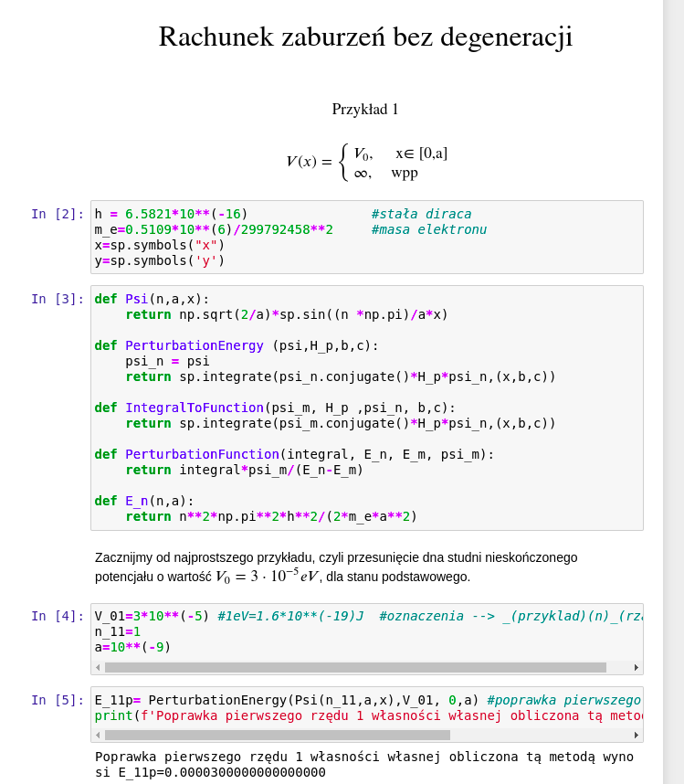This screenshot has width=684, height=784.
Task: Click the line 'h = 6.5821*10**(-16)'
Action: pyautogui.click(x=171, y=214)
